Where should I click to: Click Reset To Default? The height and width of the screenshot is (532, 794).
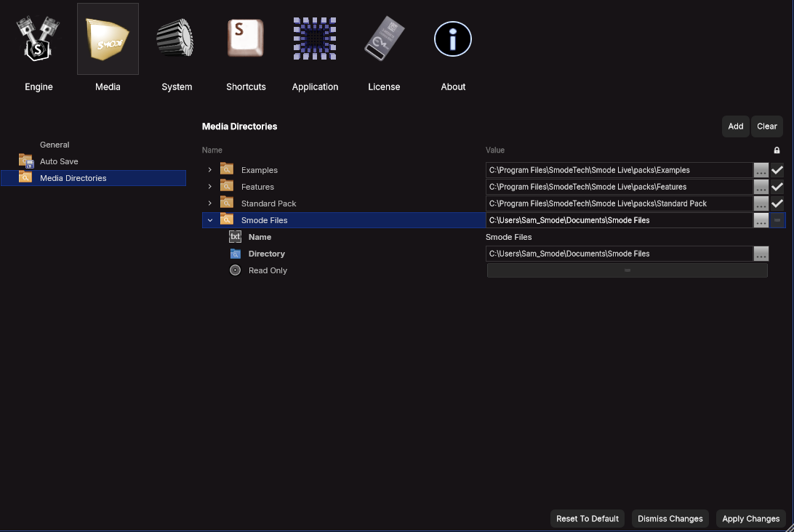(588, 518)
